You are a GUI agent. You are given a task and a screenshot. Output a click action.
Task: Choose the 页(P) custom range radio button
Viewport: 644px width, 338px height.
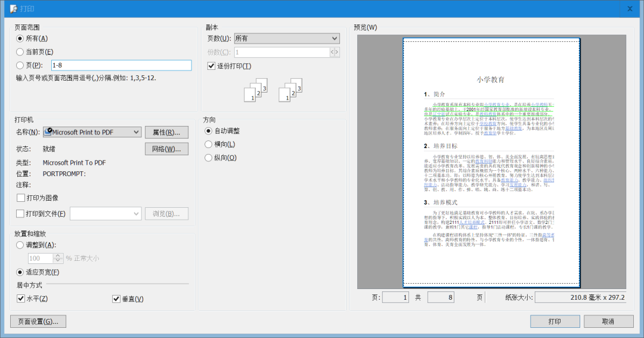click(20, 65)
